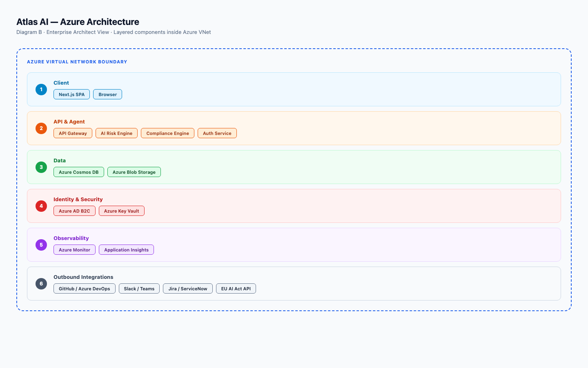The width and height of the screenshot is (588, 368).
Task: Click the purple number 5 circle badge
Action: click(x=41, y=245)
